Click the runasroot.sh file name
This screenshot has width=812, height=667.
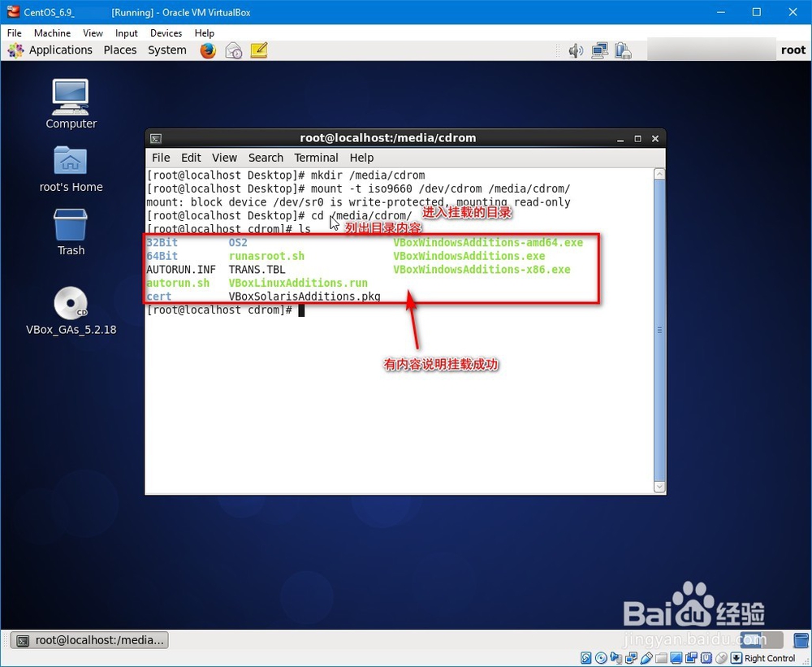click(x=266, y=256)
